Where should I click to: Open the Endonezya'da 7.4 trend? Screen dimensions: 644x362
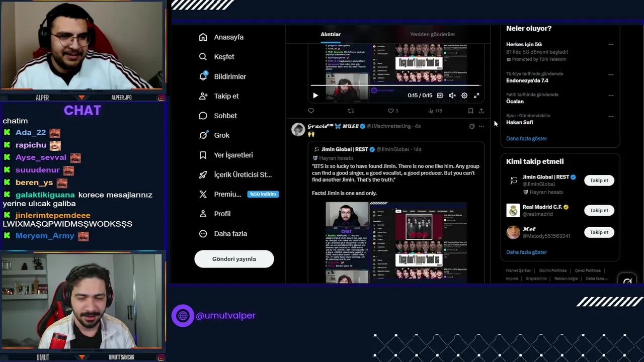click(527, 80)
